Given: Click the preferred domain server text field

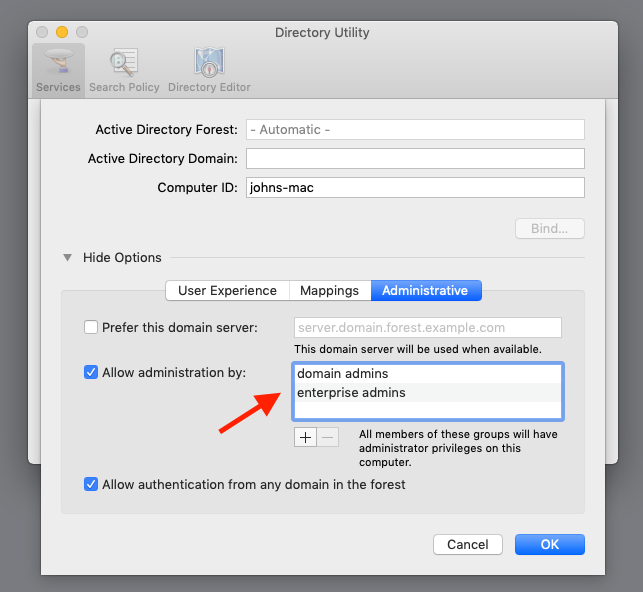Looking at the screenshot, I should pos(428,327).
